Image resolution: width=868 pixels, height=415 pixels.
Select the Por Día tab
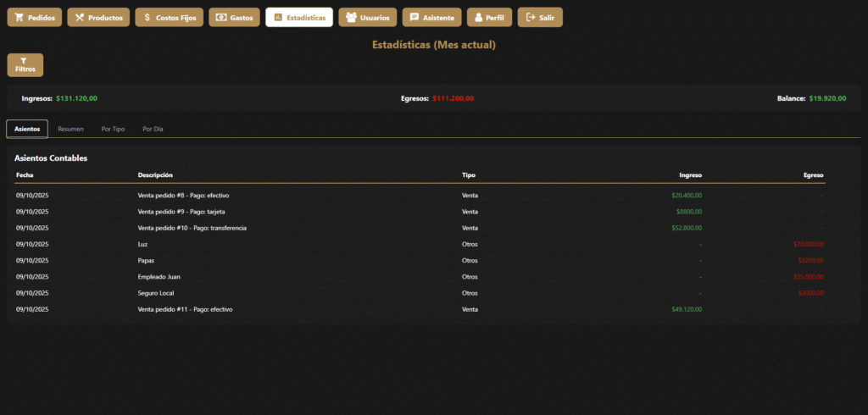[x=153, y=129]
